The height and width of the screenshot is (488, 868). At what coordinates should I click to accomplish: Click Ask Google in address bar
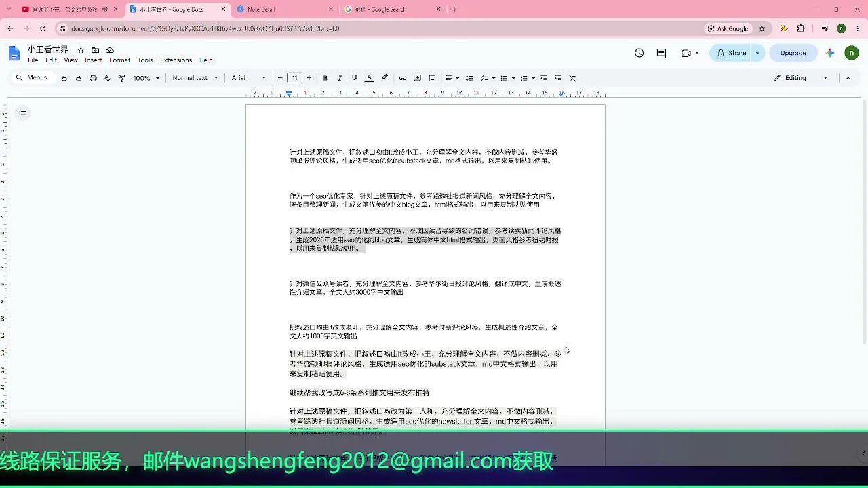pyautogui.click(x=728, y=28)
